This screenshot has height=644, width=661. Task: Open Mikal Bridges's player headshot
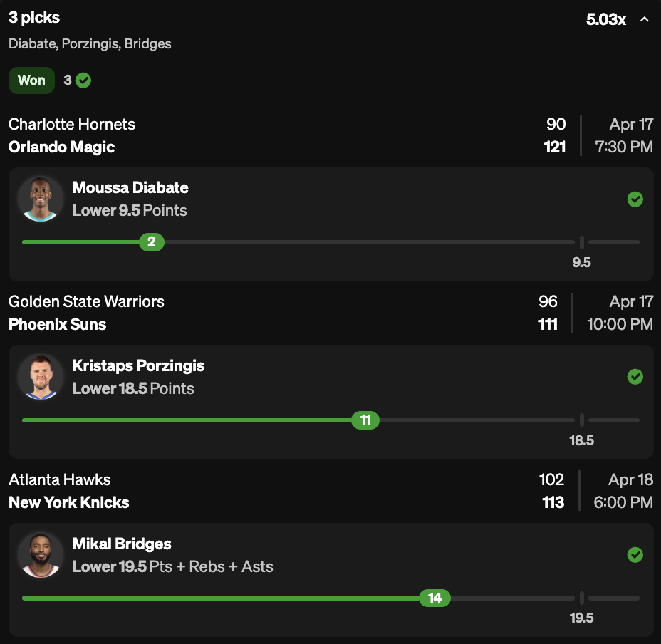coord(41,554)
